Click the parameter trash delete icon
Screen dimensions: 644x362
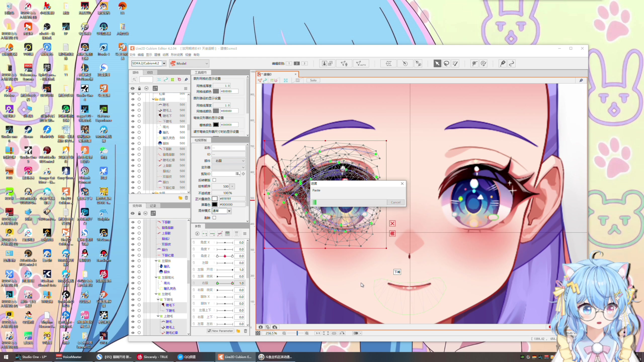[x=246, y=331]
